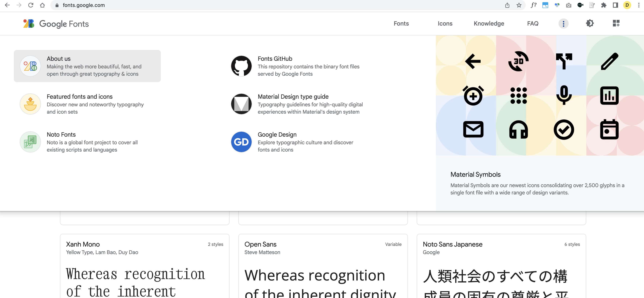Toggle the dark mode theme switch

[x=590, y=23]
